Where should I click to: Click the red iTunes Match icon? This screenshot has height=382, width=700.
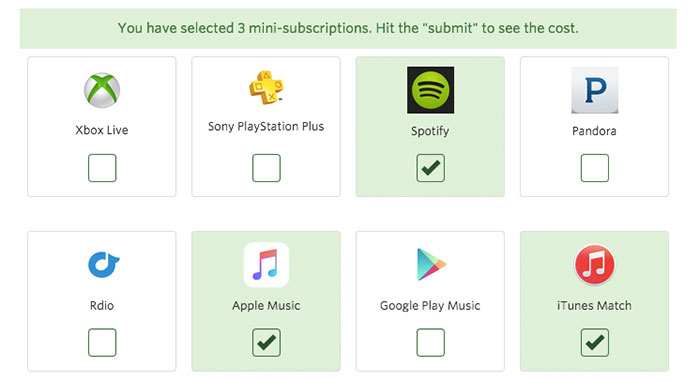click(595, 265)
